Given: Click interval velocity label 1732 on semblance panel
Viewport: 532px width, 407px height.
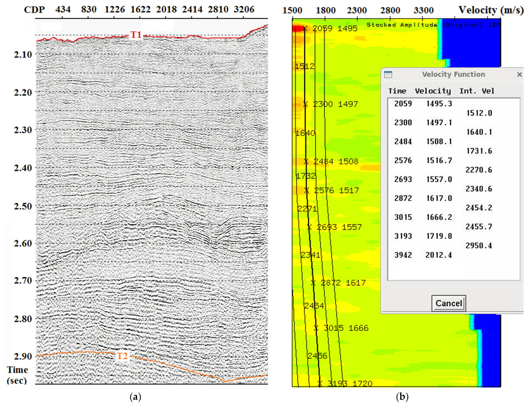Looking at the screenshot, I should (x=306, y=176).
